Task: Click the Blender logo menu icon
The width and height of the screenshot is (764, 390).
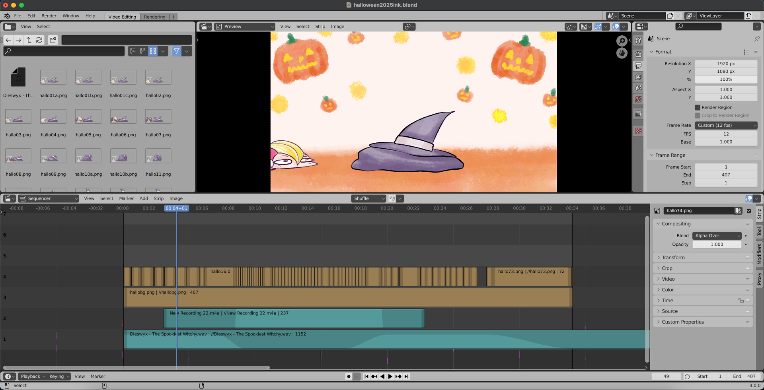Action: coord(7,16)
